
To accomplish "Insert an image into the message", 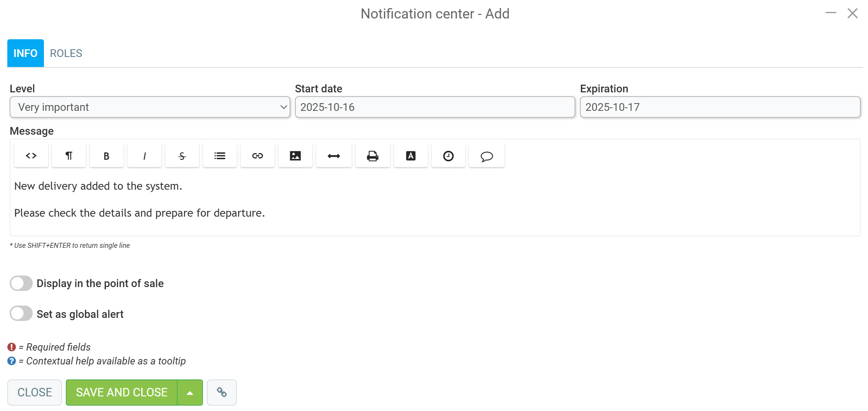I will 295,155.
